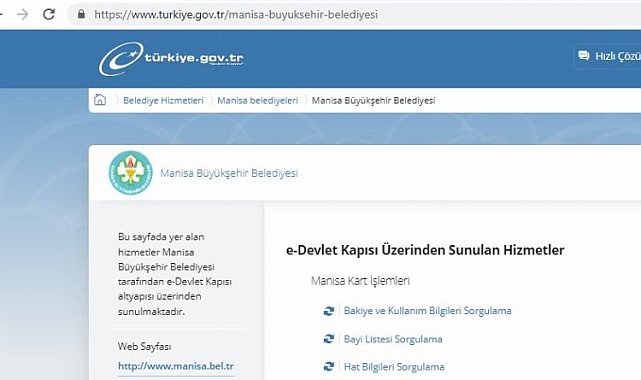This screenshot has width=641, height=380.
Task: Open Bayi Listesi Sorgulama service
Action: pos(393,339)
